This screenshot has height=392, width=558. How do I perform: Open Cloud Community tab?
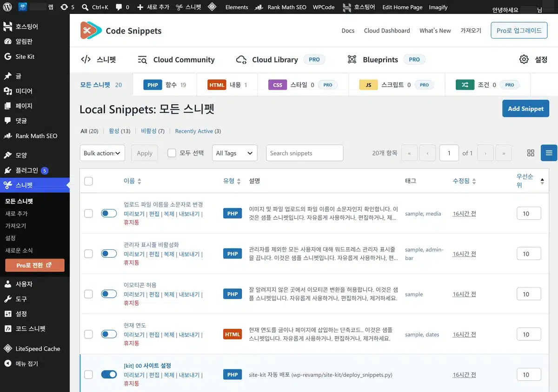click(x=176, y=59)
